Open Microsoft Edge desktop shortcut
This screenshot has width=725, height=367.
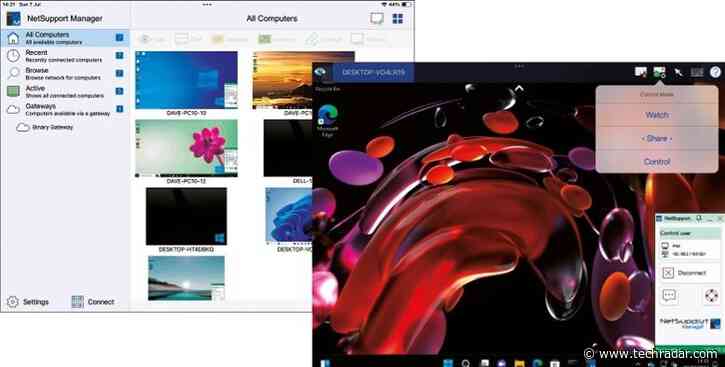(x=327, y=121)
